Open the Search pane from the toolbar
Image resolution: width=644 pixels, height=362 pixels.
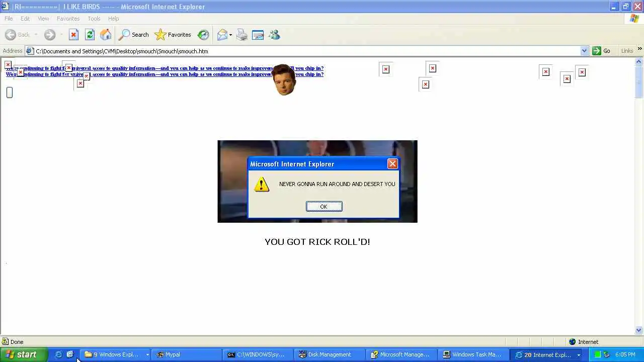tap(134, 35)
